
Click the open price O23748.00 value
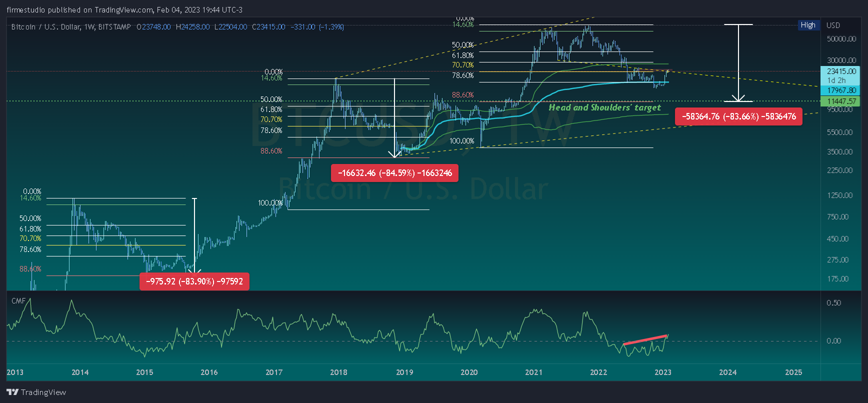pyautogui.click(x=153, y=27)
